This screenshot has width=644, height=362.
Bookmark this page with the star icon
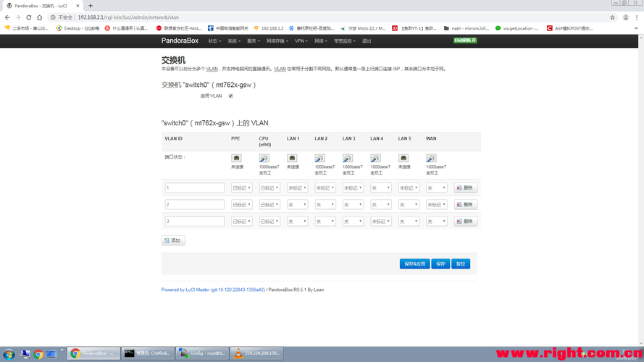click(612, 17)
